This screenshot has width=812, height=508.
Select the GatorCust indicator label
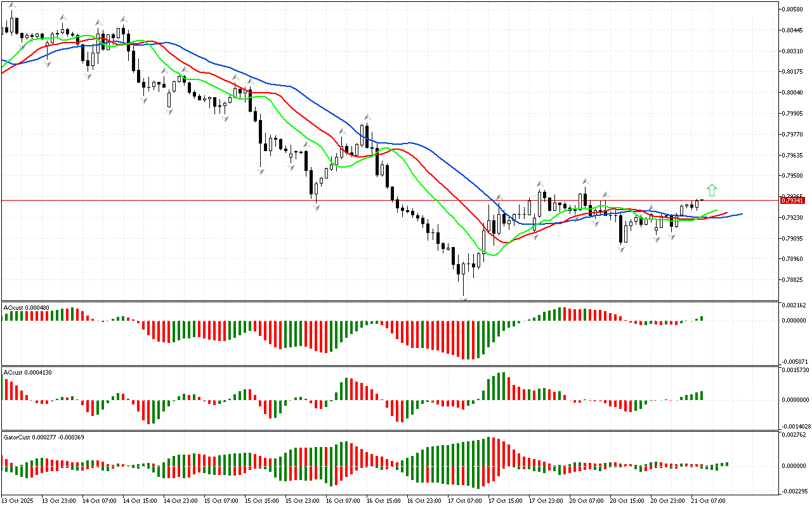click(44, 437)
